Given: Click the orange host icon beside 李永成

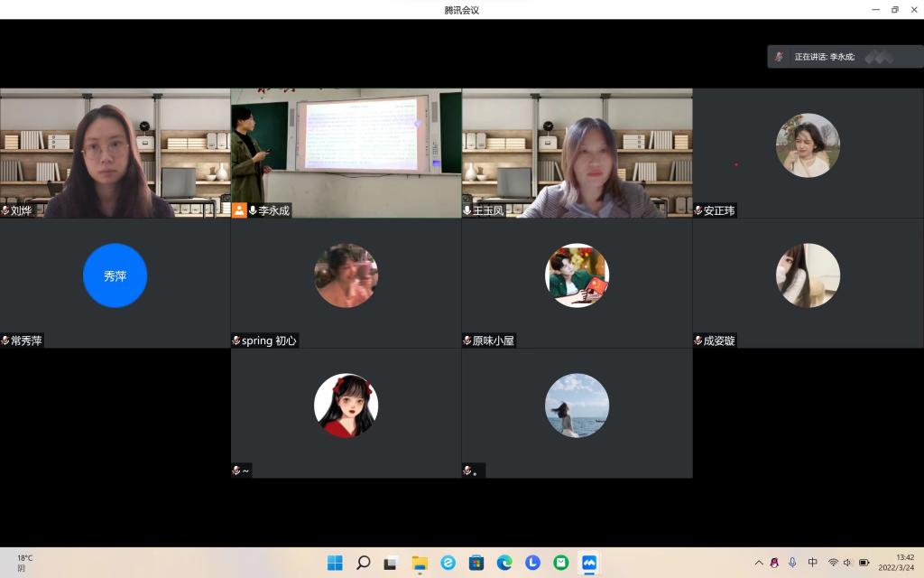Looking at the screenshot, I should (x=239, y=210).
